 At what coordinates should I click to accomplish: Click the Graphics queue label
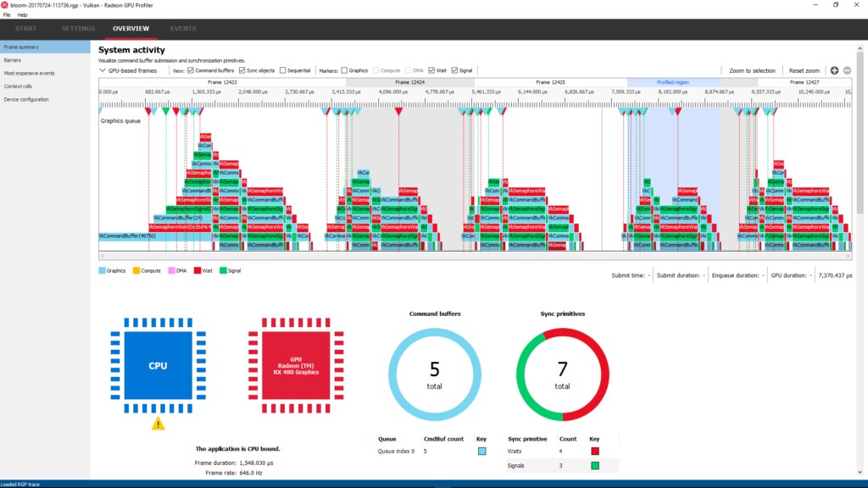120,120
